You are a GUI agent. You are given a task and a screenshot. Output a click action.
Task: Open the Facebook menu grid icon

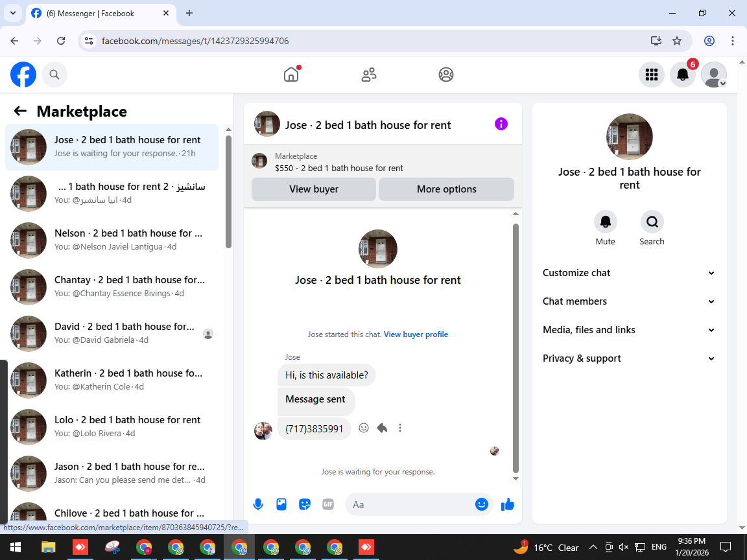[651, 75]
